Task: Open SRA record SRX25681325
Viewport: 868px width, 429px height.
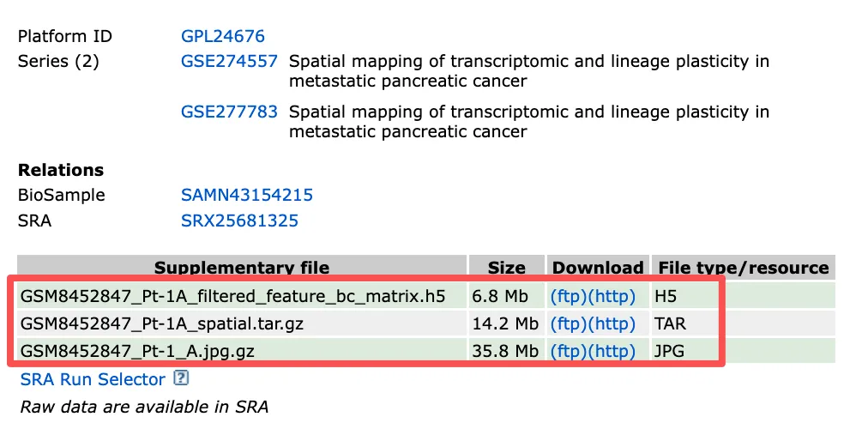Action: [x=239, y=221]
